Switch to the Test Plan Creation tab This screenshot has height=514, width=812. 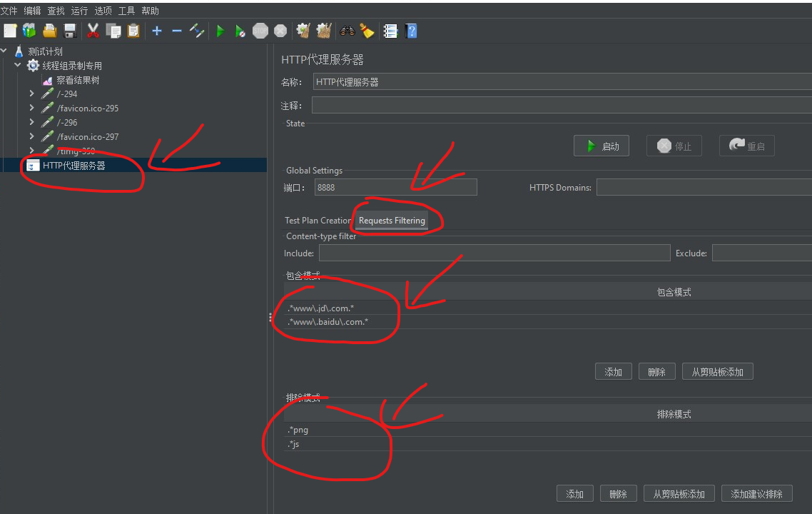point(318,220)
